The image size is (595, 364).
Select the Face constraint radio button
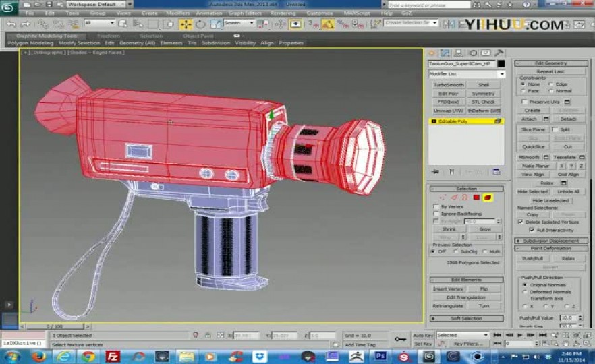pos(523,91)
